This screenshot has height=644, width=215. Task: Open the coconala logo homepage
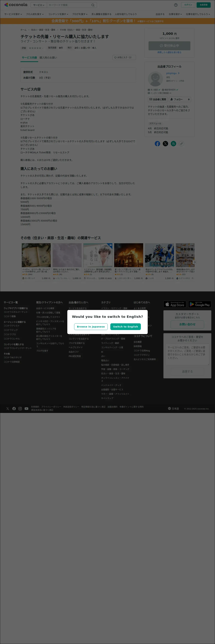point(16,5)
